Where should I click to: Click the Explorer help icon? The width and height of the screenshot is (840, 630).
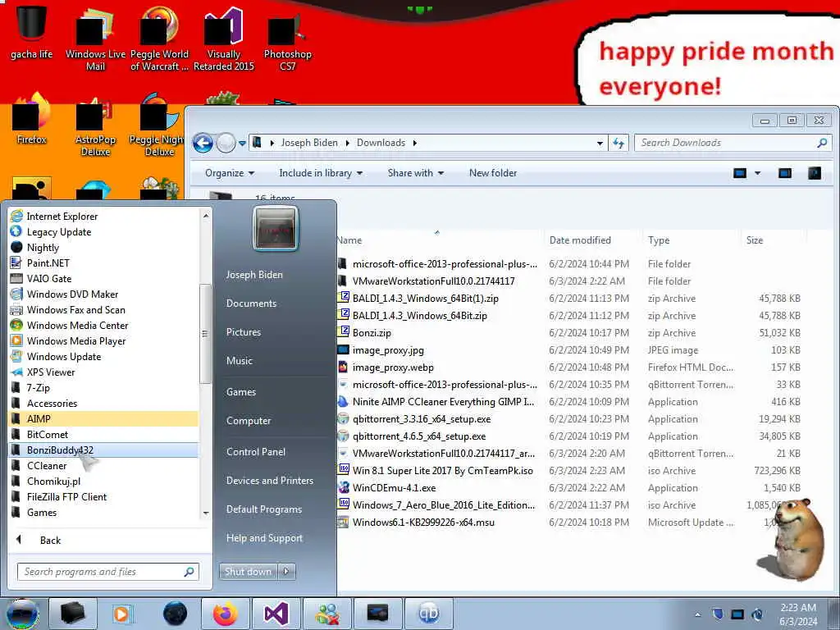(x=815, y=173)
